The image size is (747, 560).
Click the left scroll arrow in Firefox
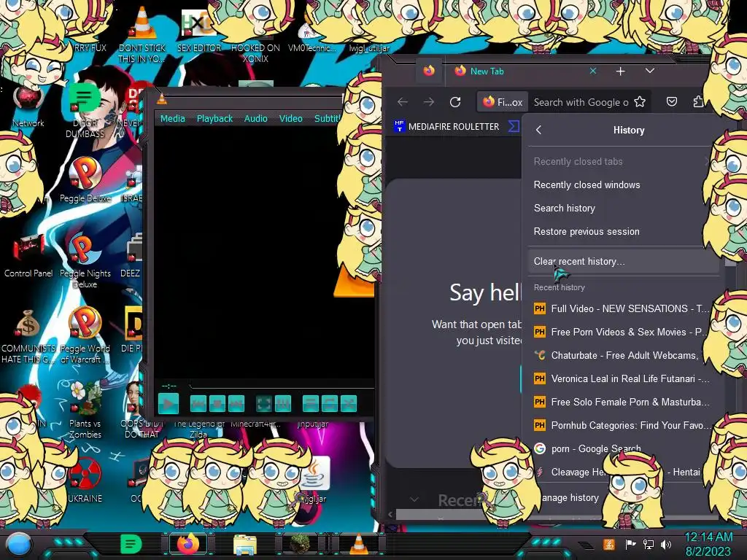click(391, 514)
